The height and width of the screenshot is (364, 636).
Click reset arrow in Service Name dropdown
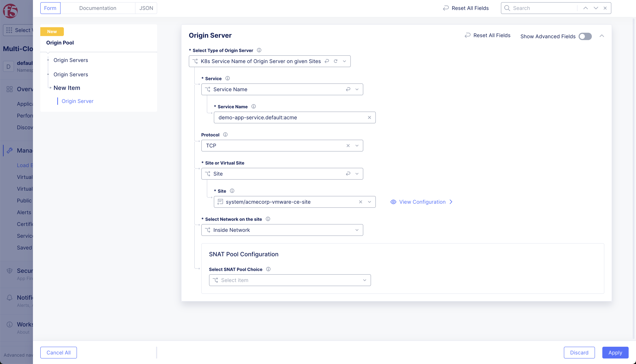(348, 90)
